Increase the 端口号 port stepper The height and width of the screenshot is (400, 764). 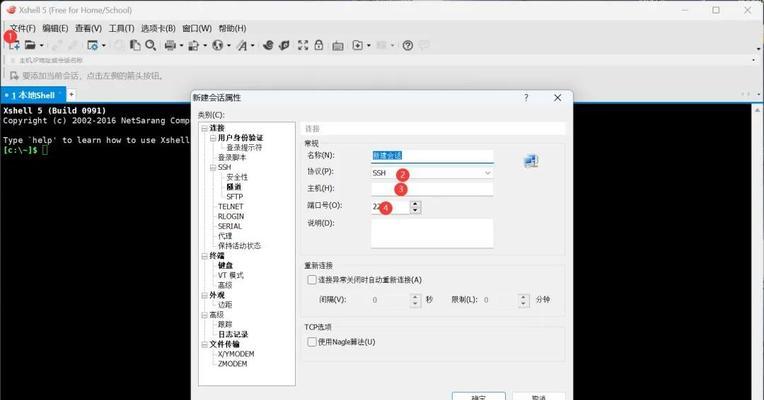coord(415,204)
